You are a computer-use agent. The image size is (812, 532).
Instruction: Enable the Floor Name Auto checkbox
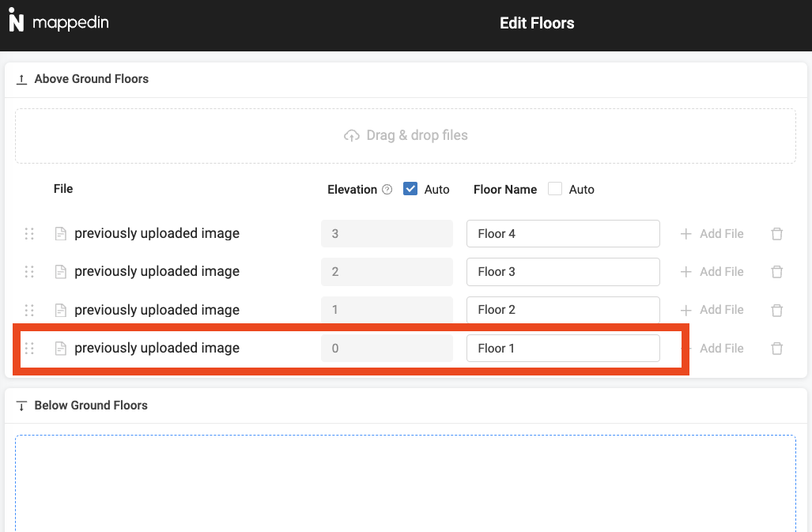coord(555,189)
